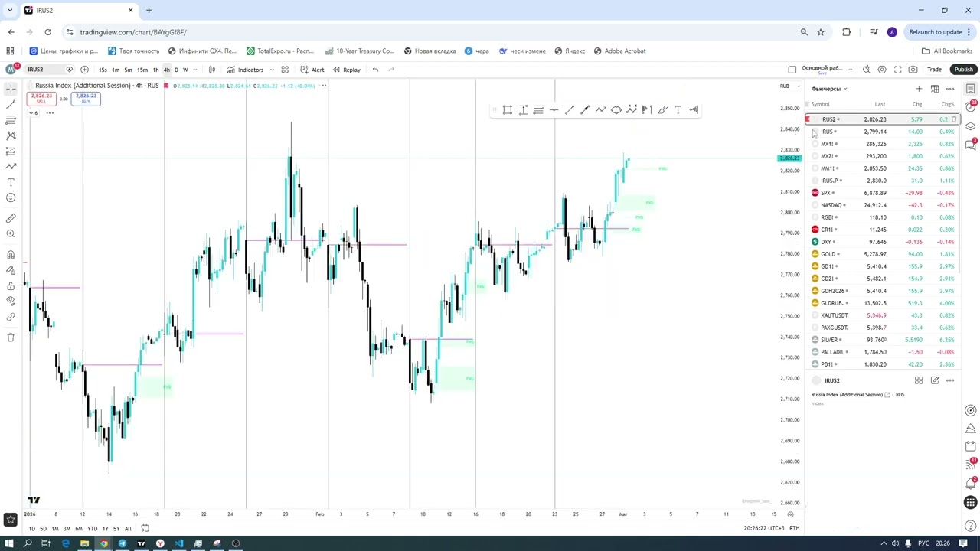
Task: Set date range to 6M
Action: [79, 529]
